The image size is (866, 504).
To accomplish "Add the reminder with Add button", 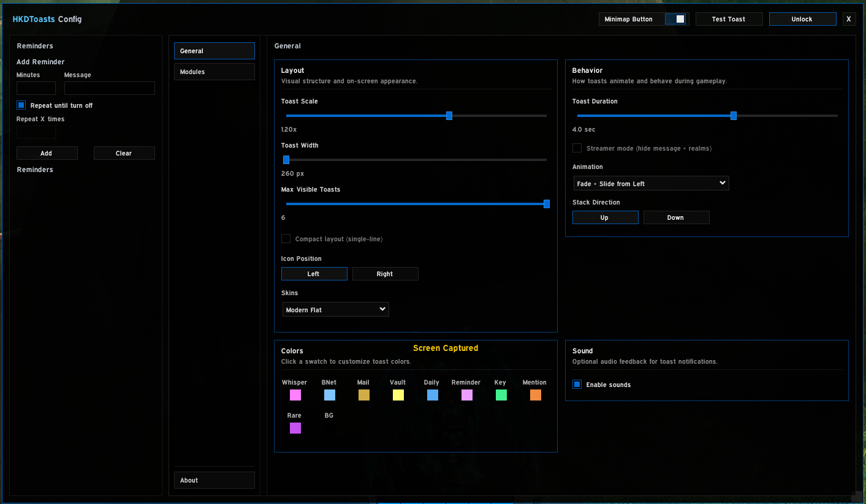I will click(x=47, y=153).
